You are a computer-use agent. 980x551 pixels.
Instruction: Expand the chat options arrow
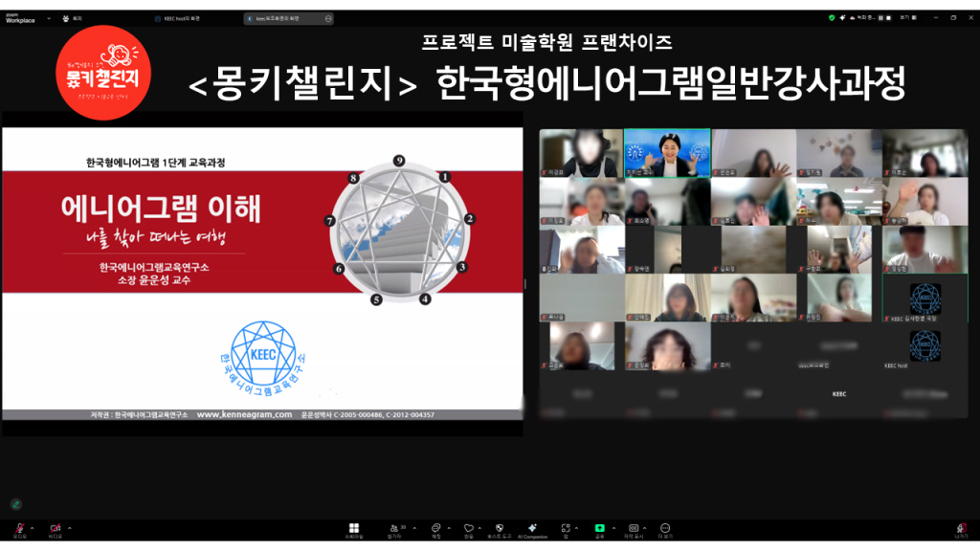449,528
